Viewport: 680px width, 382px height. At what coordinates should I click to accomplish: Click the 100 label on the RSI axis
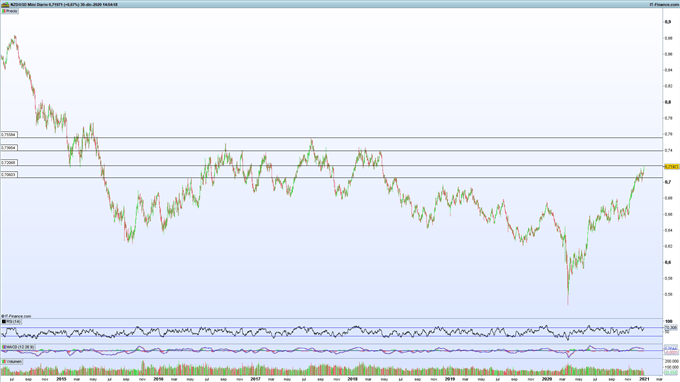668,321
